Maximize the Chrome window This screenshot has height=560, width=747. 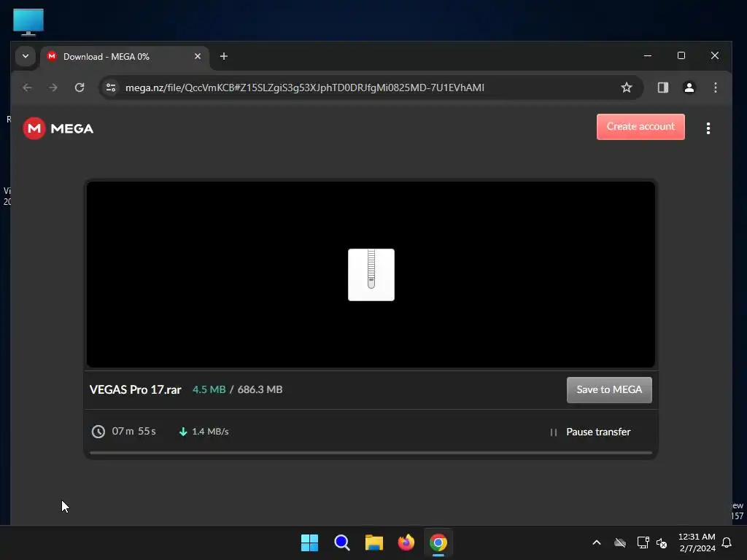[681, 55]
